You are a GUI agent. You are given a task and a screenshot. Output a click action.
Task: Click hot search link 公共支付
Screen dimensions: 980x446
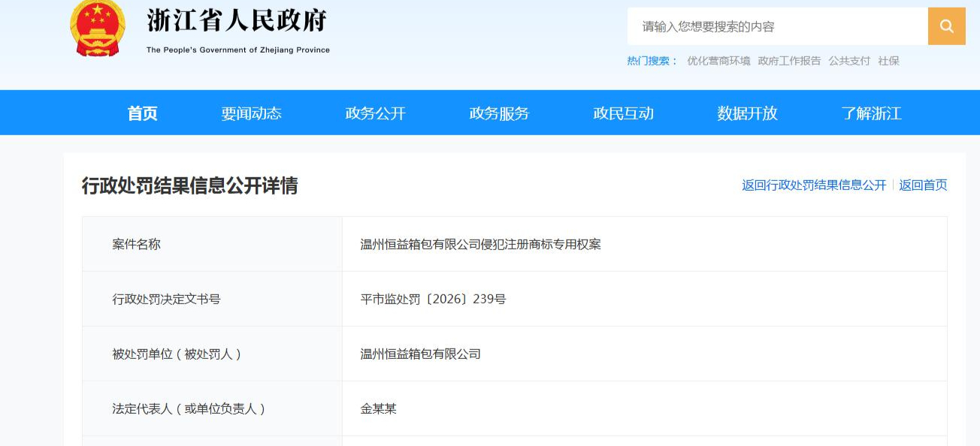point(849,61)
